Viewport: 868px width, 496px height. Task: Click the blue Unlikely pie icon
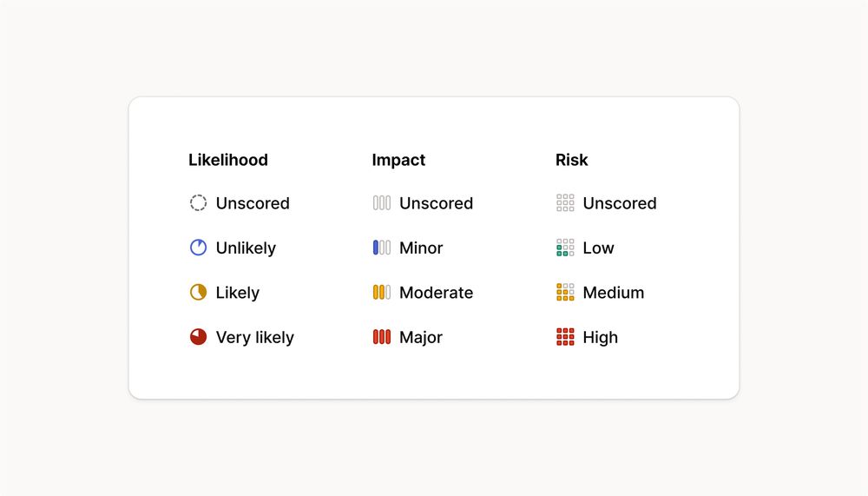coord(198,248)
